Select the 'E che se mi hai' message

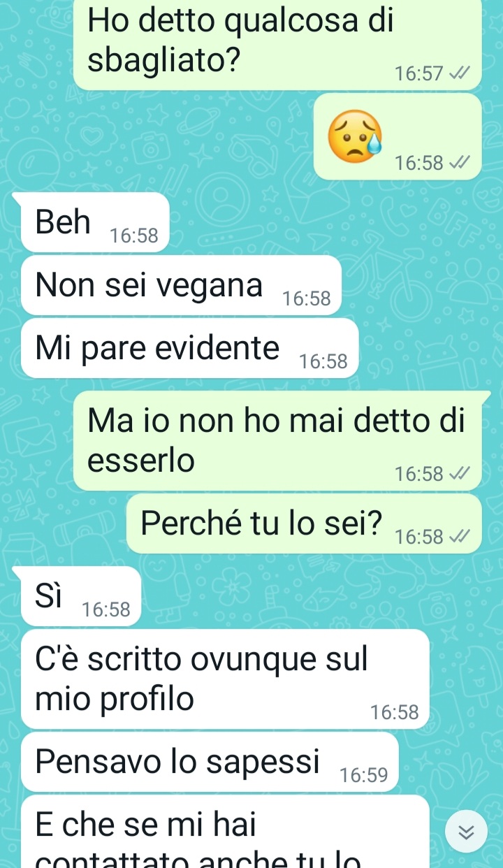[x=225, y=832]
